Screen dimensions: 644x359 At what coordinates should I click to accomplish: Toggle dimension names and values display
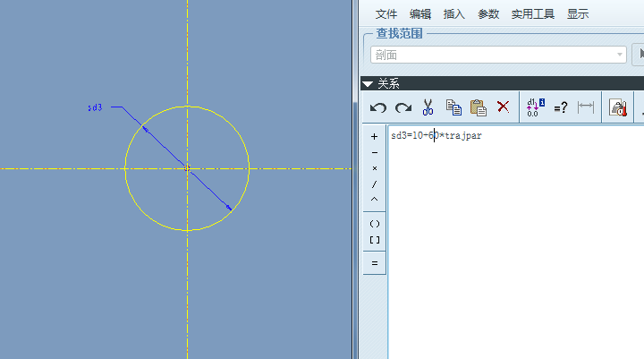coord(536,107)
